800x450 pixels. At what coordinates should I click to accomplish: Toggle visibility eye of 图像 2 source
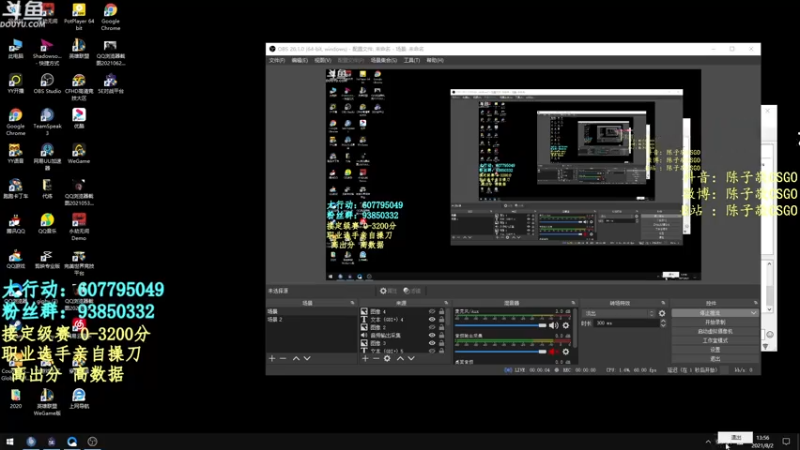tap(432, 327)
